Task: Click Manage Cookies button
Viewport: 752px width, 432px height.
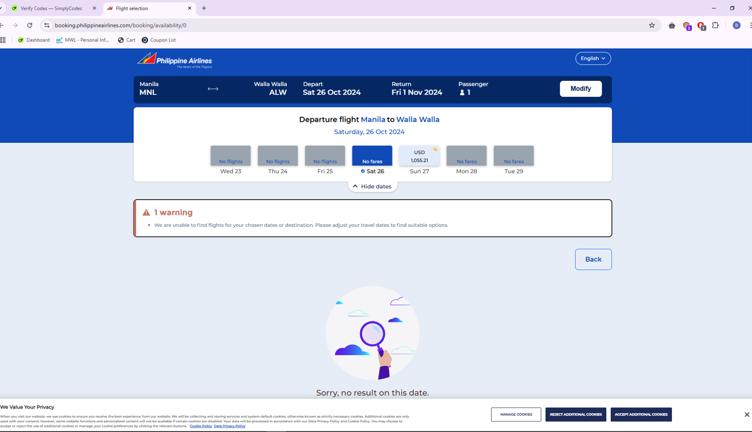Action: tap(516, 414)
